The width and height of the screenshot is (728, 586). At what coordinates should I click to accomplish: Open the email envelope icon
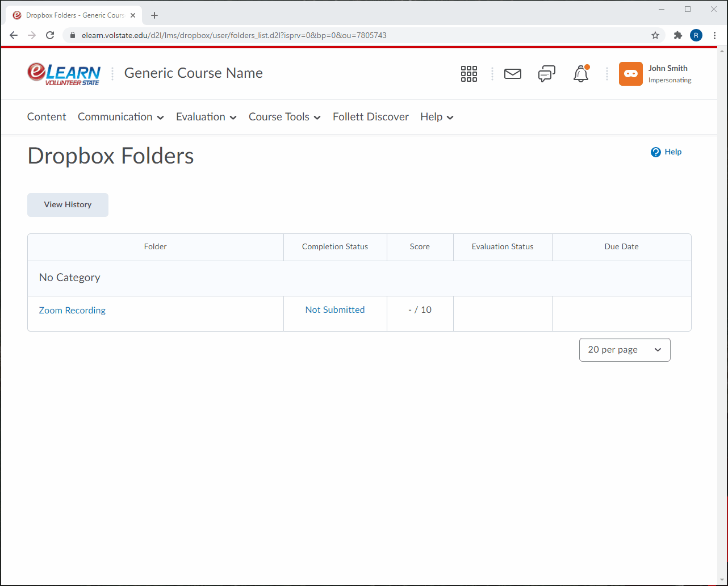click(x=513, y=74)
